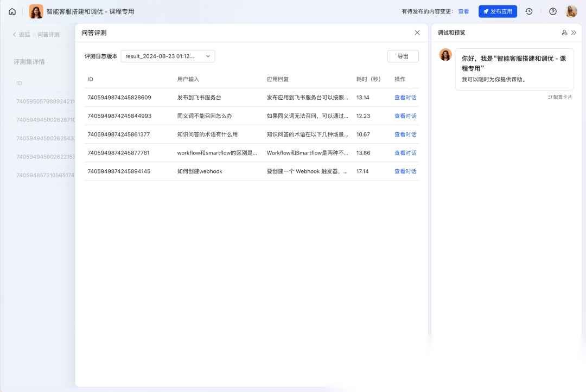This screenshot has width=586, height=392.
Task: Click ID 7405949874245861377
Action: tap(118, 134)
